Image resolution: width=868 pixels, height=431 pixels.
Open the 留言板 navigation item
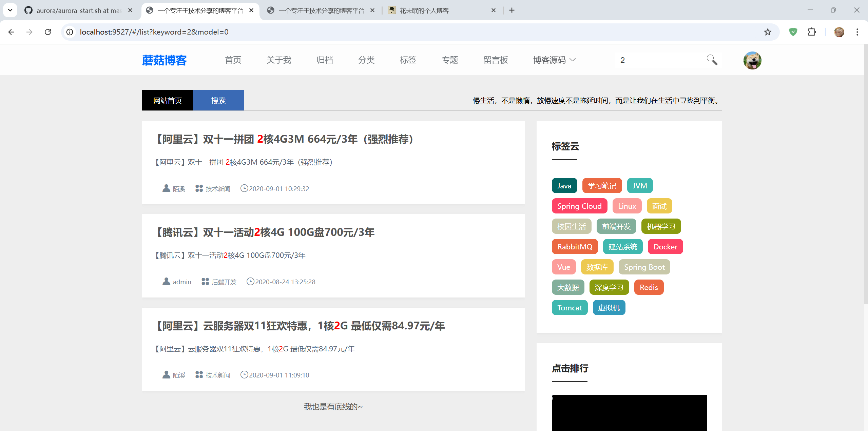(496, 60)
